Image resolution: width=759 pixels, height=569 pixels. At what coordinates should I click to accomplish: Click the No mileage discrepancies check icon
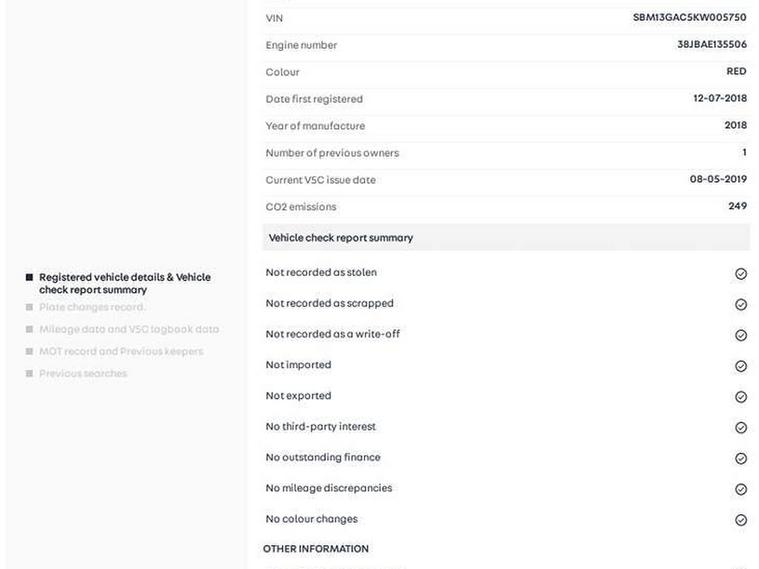741,490
